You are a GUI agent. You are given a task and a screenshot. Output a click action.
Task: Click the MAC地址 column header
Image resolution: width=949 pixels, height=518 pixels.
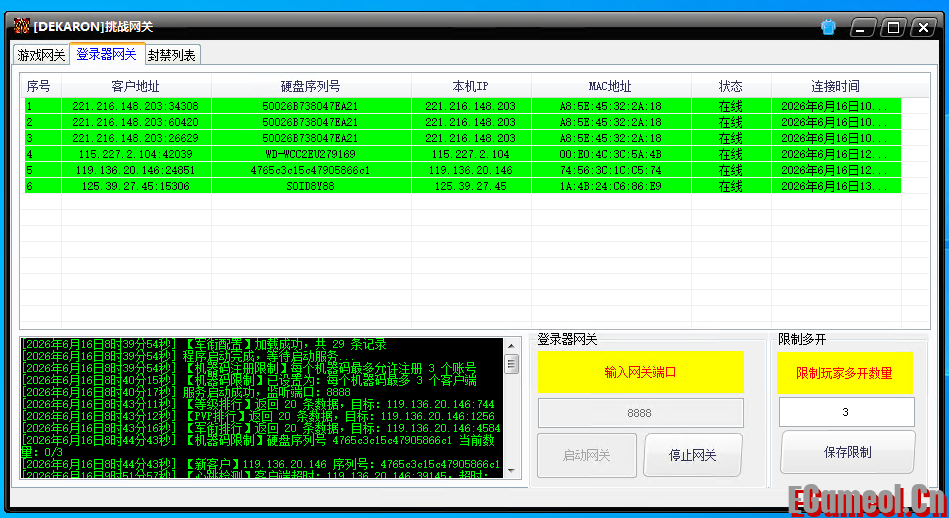coord(610,86)
